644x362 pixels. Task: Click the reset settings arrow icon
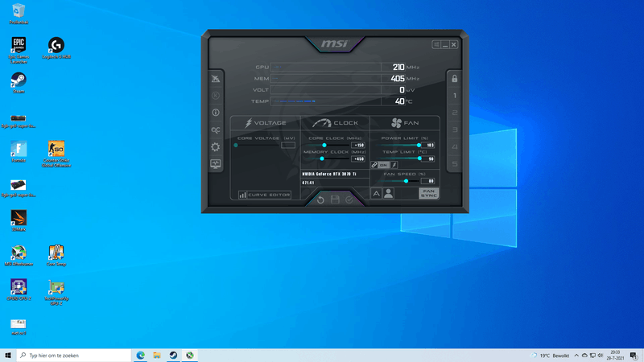320,200
